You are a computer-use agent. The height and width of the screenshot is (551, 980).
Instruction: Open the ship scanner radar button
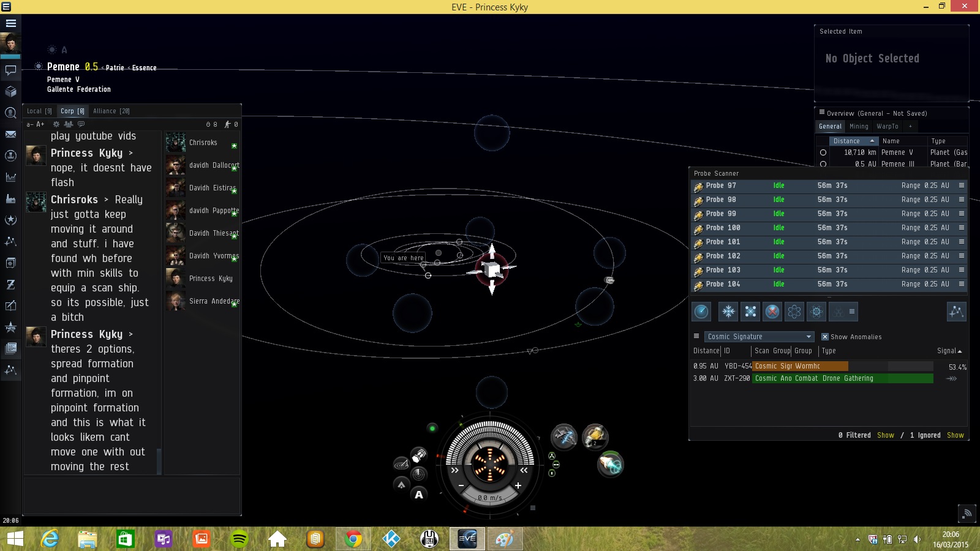point(419,474)
